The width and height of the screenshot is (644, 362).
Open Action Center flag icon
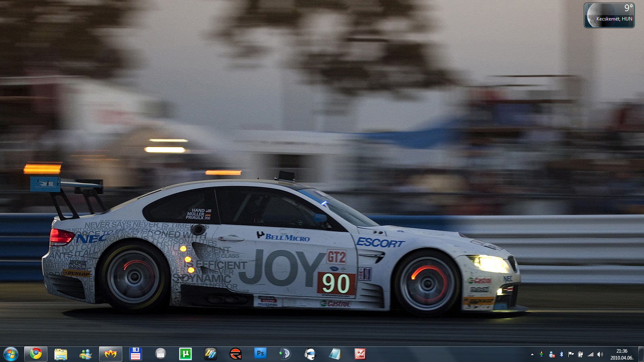[x=571, y=354]
